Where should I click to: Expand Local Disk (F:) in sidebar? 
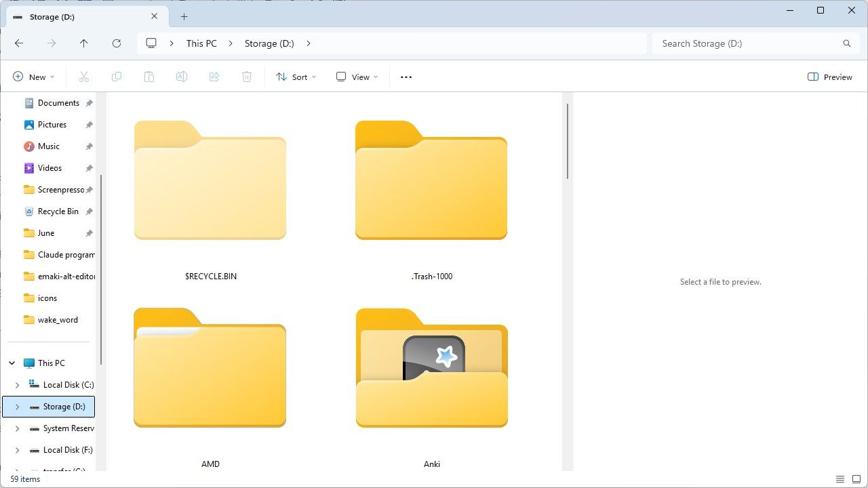coord(18,450)
